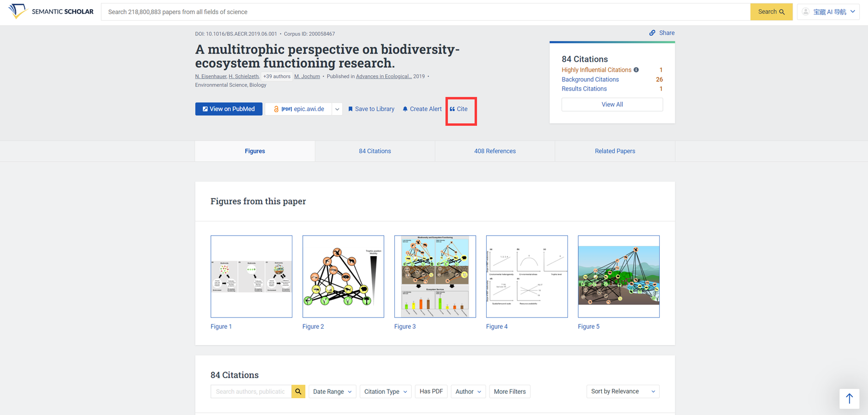Open the epic.awi.de PDF link
This screenshot has width=868, height=415.
coord(298,109)
